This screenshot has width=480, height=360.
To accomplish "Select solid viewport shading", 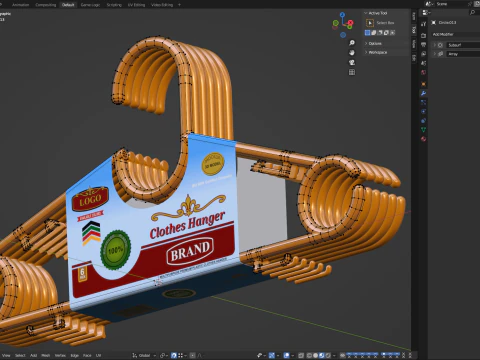I will click(315, 355).
